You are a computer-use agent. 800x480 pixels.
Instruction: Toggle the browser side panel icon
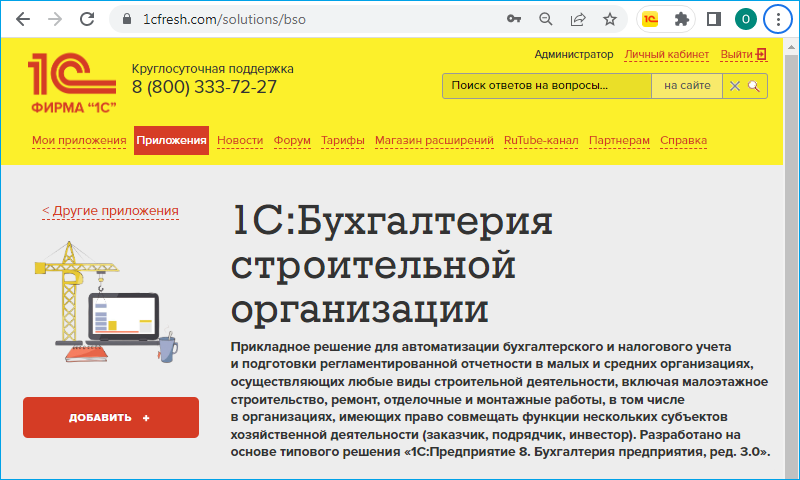(x=714, y=19)
